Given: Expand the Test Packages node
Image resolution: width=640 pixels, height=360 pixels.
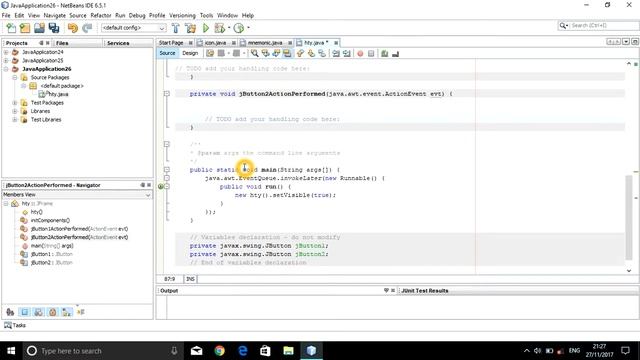Looking at the screenshot, I should 15,103.
